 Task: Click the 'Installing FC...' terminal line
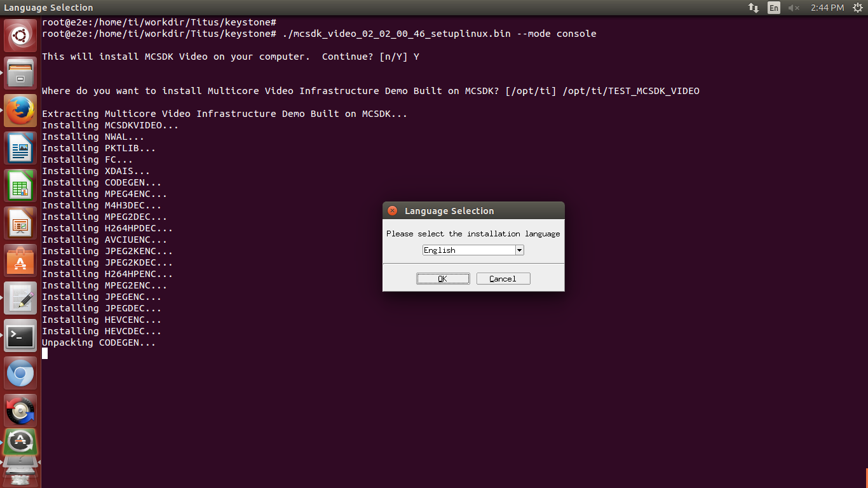[x=87, y=159]
